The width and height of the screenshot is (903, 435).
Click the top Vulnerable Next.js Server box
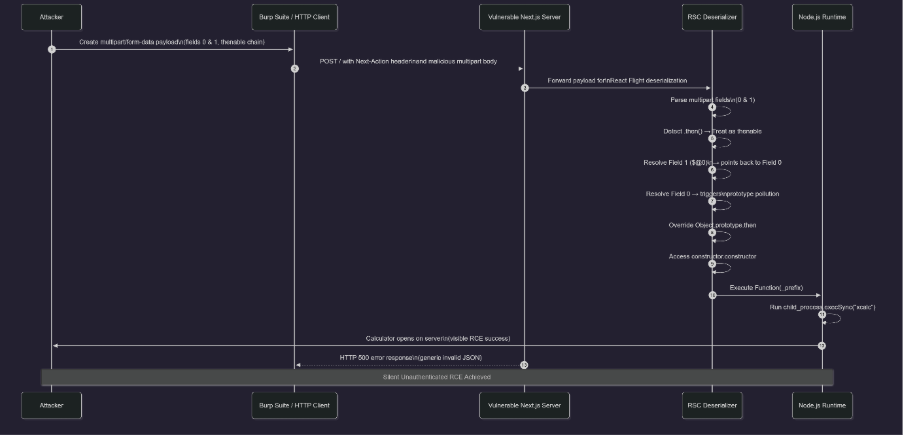pyautogui.click(x=523, y=17)
